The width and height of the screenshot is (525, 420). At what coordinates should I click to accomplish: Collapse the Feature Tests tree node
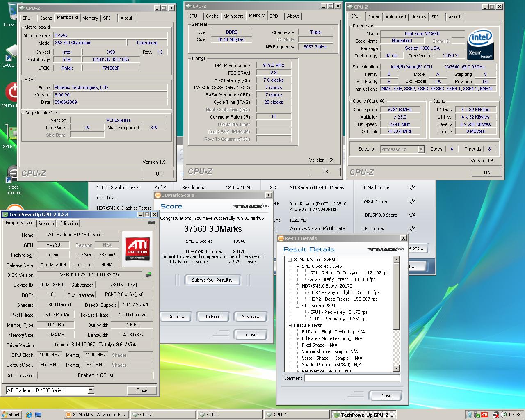point(290,325)
